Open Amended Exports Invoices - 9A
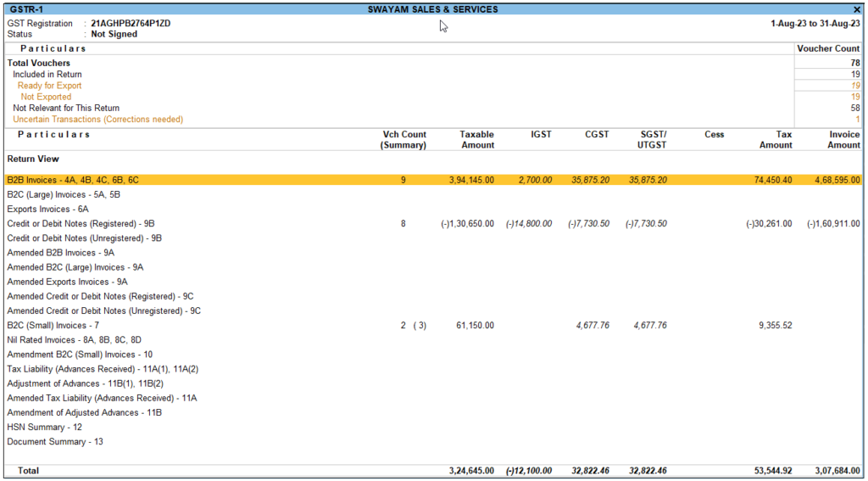 pos(67,282)
